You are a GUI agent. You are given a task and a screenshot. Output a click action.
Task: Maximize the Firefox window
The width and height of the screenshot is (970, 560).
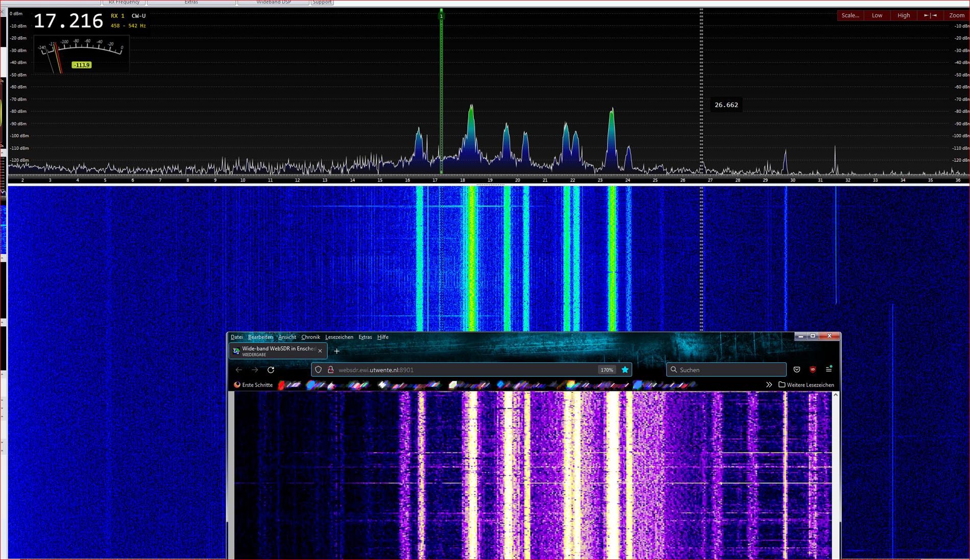[x=813, y=336]
